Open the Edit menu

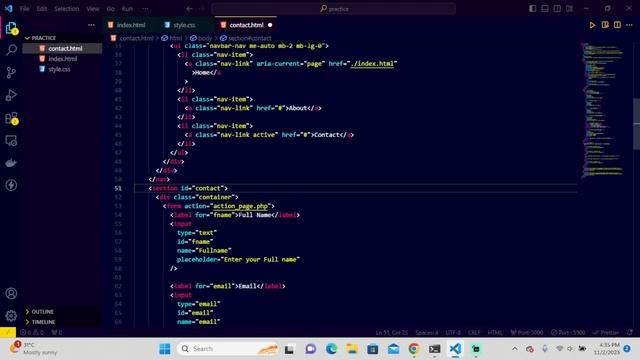42,9
